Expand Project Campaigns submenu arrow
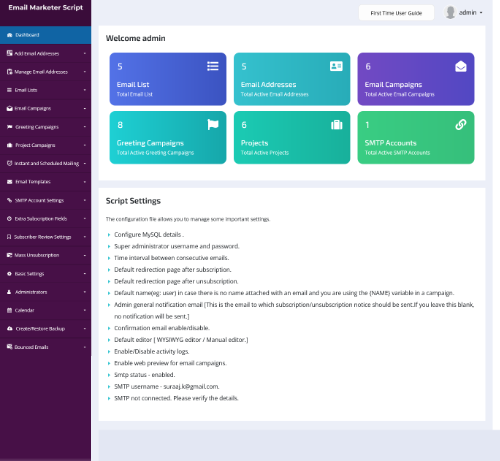This screenshot has height=461, width=500. 85,145
